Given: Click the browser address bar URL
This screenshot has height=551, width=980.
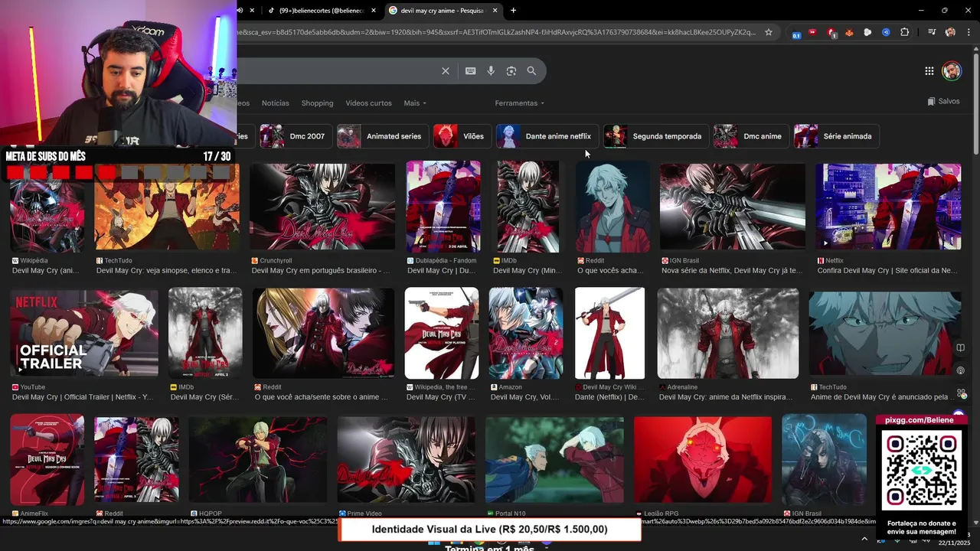Looking at the screenshot, I should pos(498,32).
